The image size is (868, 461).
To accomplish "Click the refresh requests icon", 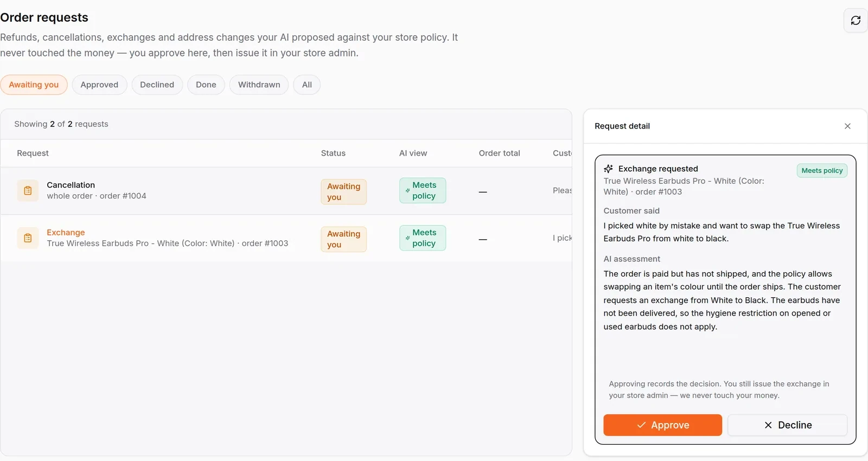I will click(856, 21).
